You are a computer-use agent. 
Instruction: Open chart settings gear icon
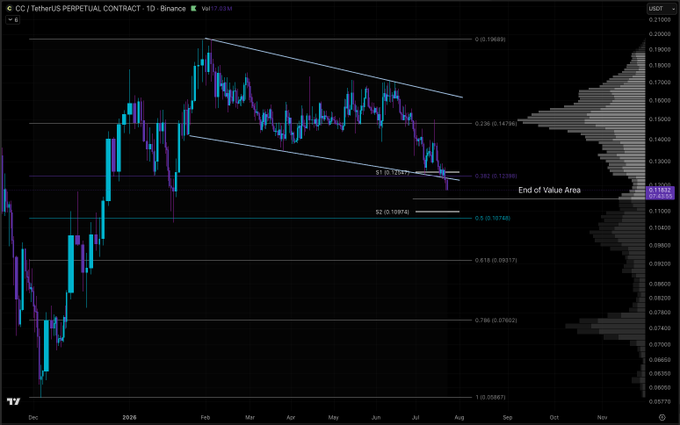(x=662, y=417)
